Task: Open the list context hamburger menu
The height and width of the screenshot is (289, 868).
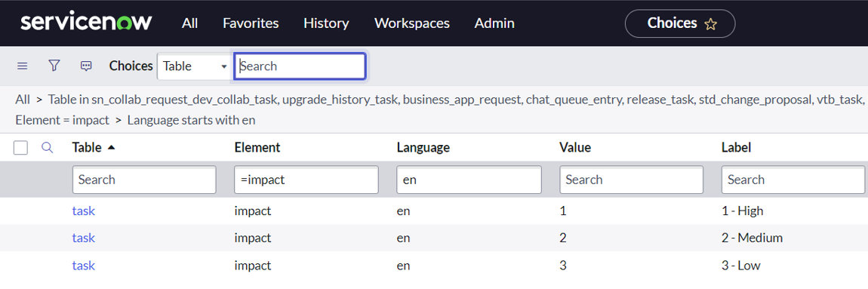Action: (22, 66)
